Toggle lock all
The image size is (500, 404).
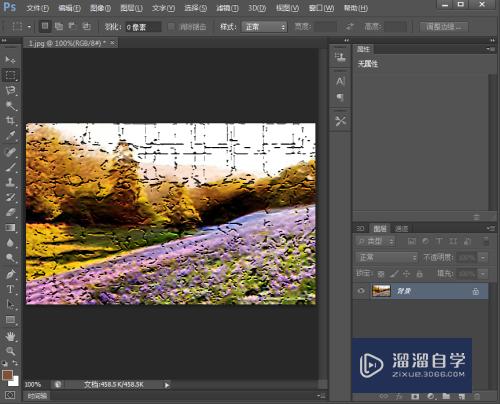click(x=420, y=274)
